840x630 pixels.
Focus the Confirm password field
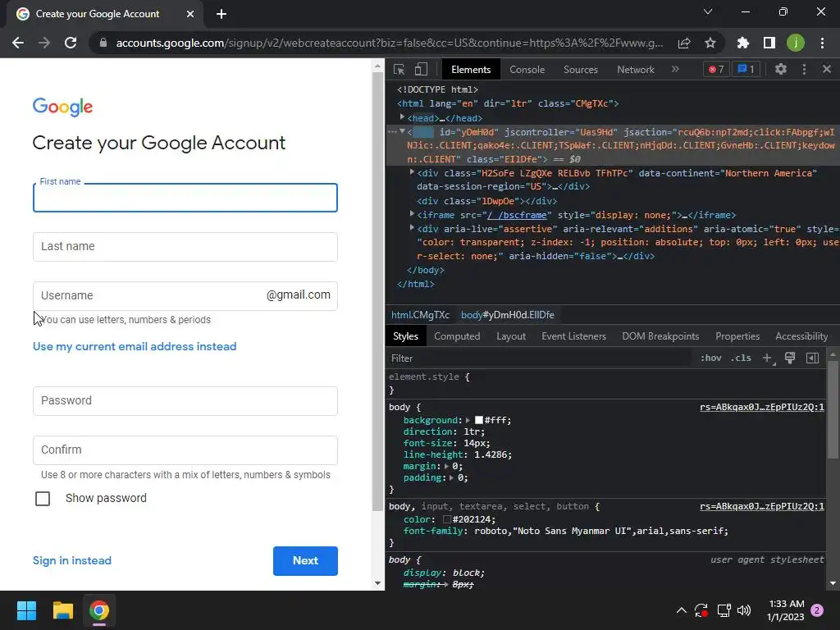tap(185, 450)
